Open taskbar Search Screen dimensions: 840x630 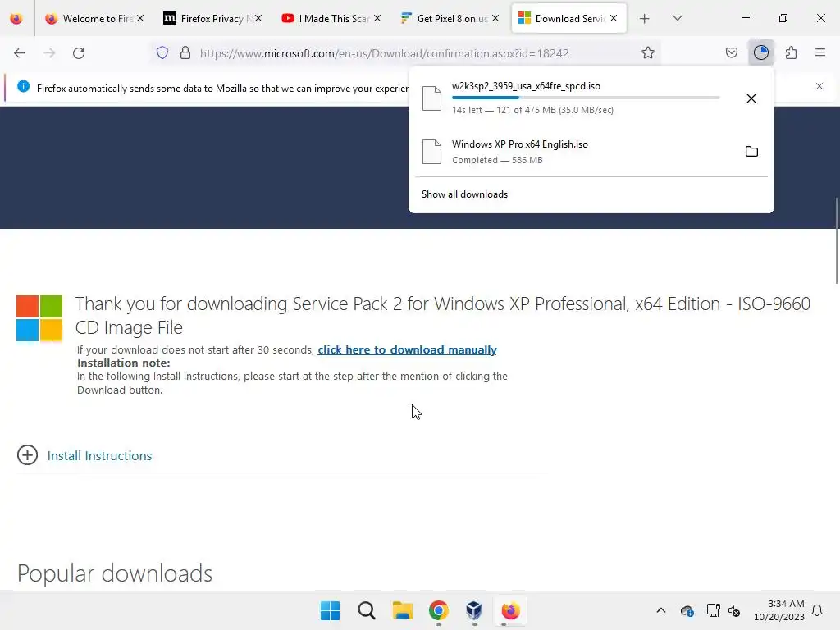coord(367,610)
